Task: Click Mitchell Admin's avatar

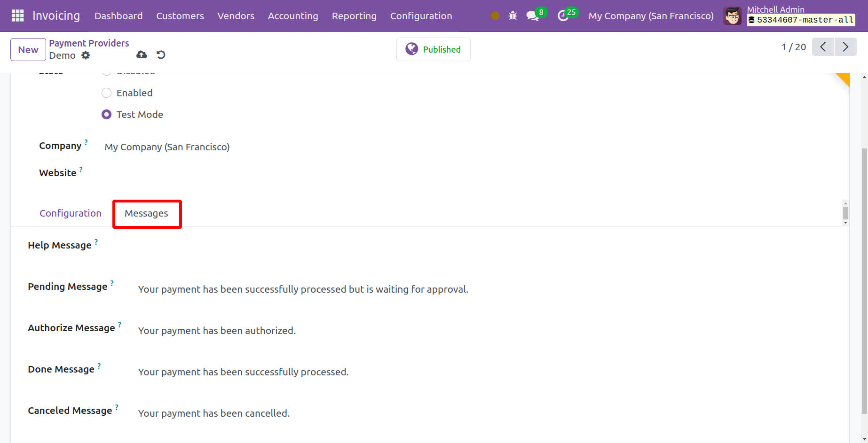Action: pos(732,16)
